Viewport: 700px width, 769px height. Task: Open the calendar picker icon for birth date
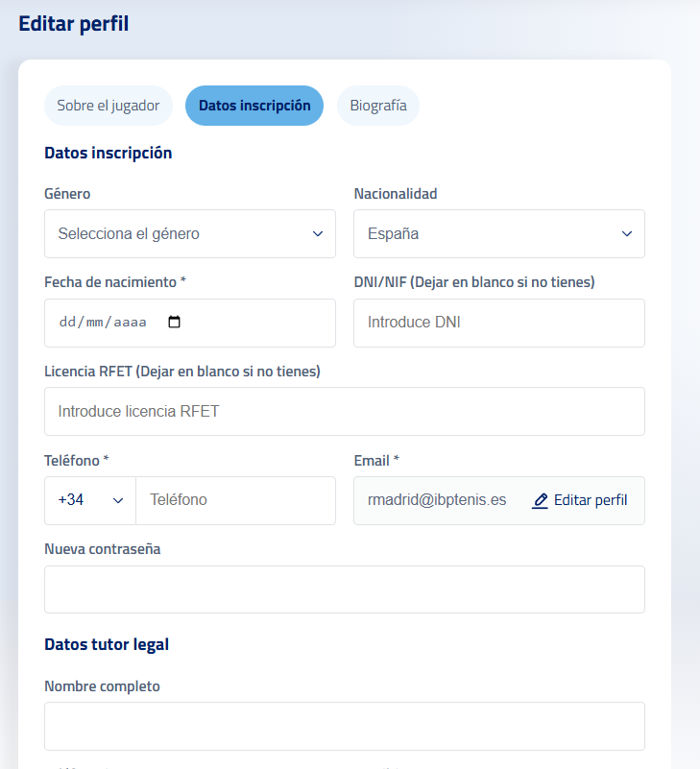point(174,323)
